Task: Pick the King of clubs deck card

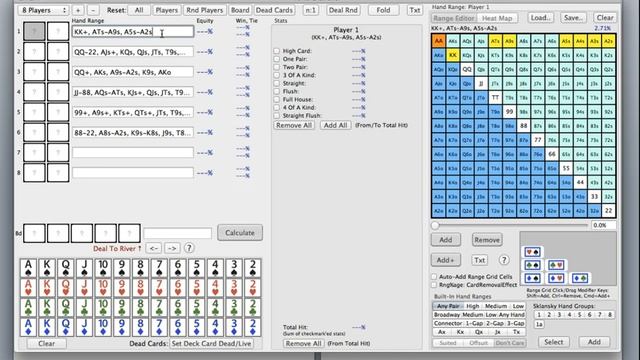Action: (x=47, y=307)
